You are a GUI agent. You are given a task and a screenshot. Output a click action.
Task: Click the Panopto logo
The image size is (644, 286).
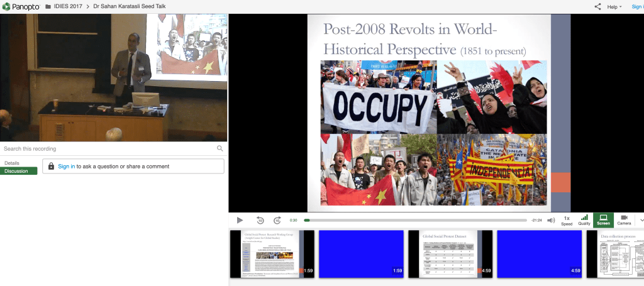(20, 6)
